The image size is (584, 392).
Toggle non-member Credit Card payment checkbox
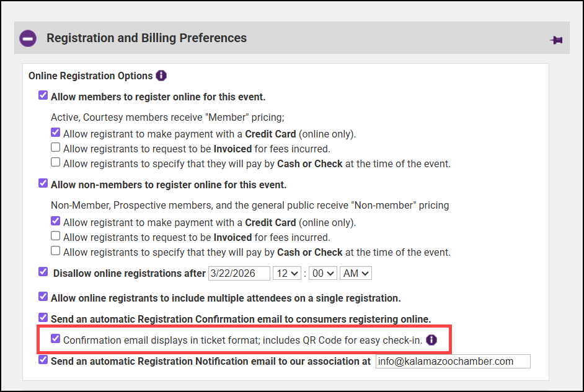point(56,221)
